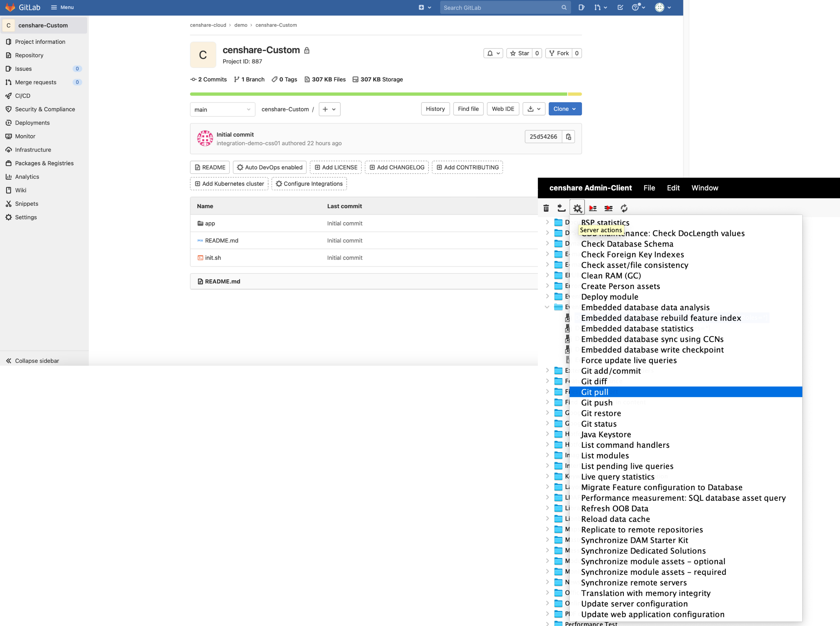The height and width of the screenshot is (626, 840).
Task: Click the trash icon in Admin-Client toolbar
Action: click(x=547, y=208)
